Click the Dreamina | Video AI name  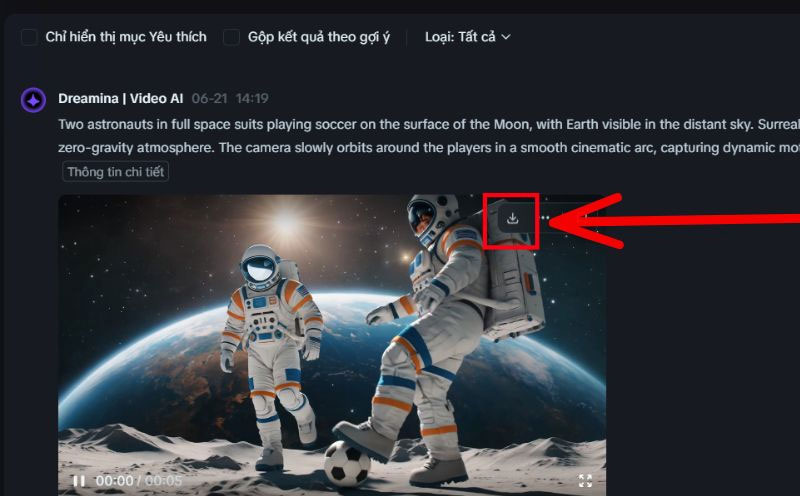[120, 98]
